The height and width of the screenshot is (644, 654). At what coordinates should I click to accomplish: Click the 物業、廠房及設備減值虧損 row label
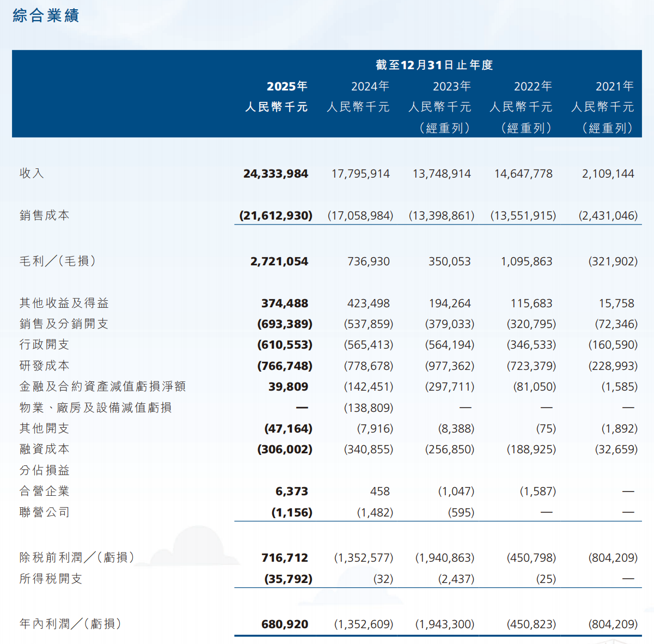click(96, 408)
